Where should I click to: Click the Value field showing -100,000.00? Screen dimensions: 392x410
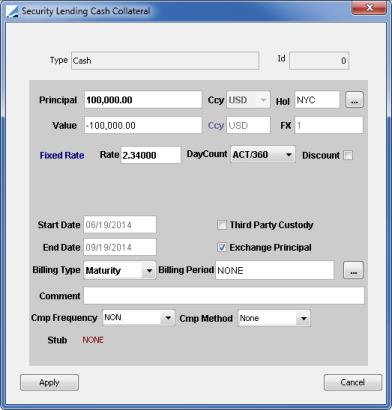pyautogui.click(x=143, y=125)
